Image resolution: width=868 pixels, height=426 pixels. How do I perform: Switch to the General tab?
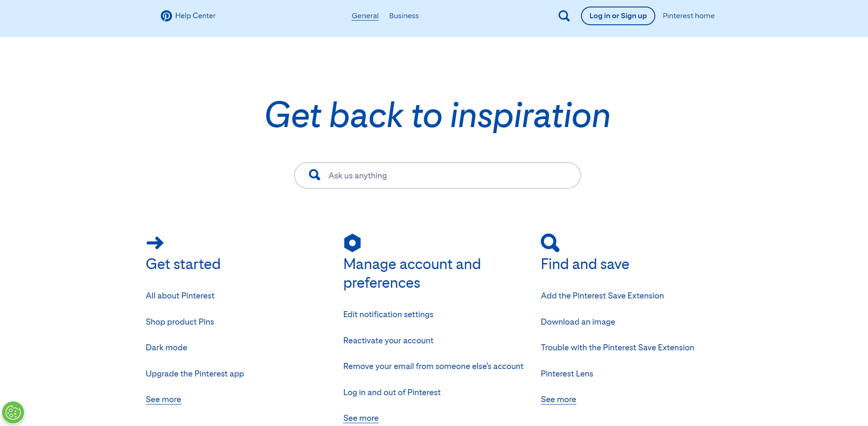pyautogui.click(x=365, y=16)
